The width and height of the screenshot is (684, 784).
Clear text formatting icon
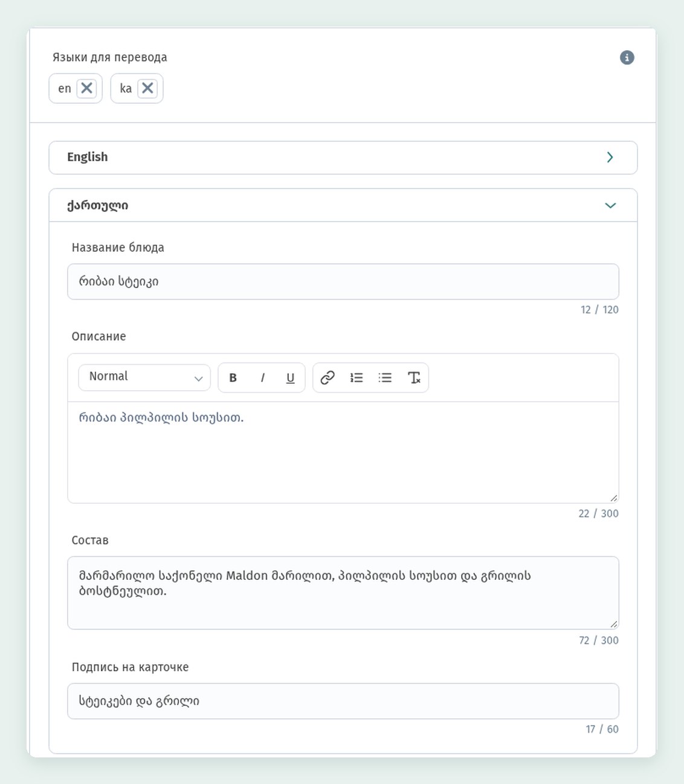414,378
